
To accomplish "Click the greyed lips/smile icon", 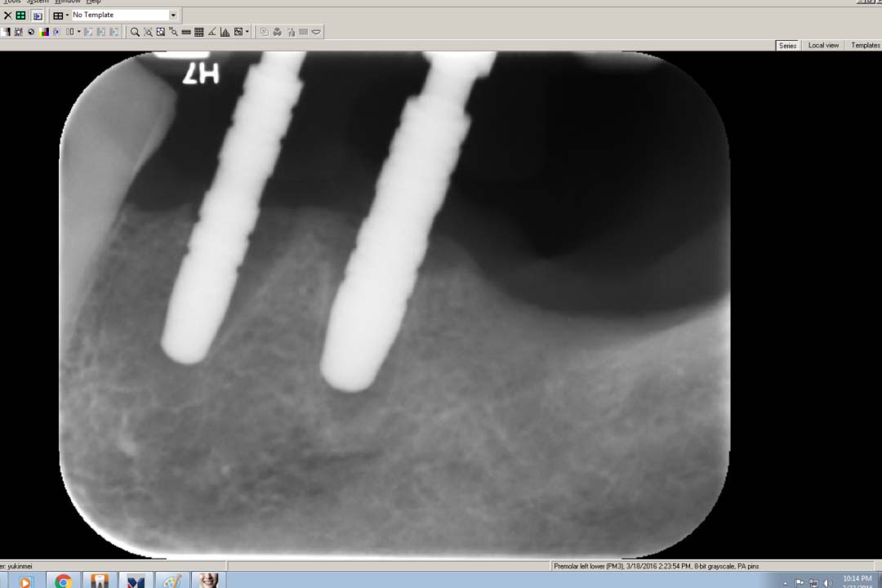I will pyautogui.click(x=317, y=32).
